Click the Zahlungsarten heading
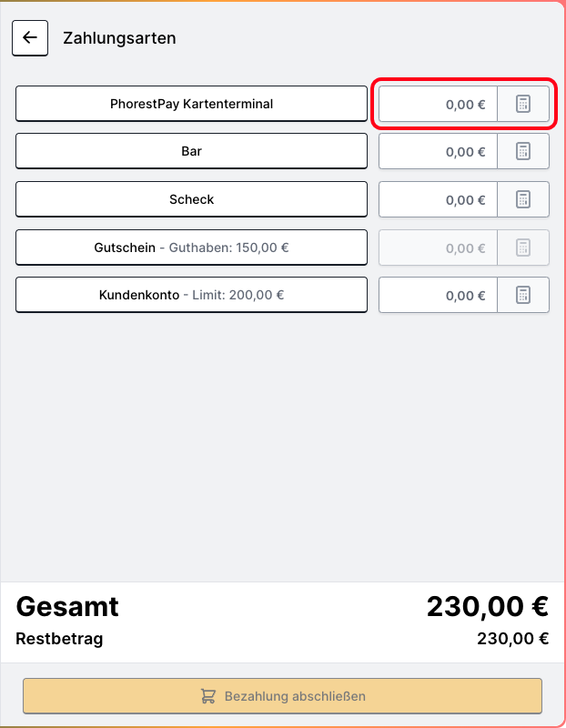The width and height of the screenshot is (566, 728). 119,38
